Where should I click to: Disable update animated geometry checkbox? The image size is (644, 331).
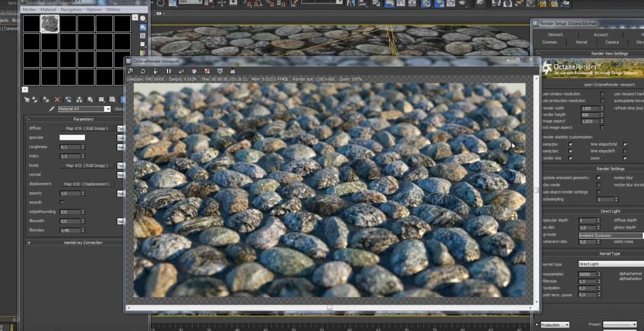[x=598, y=177]
